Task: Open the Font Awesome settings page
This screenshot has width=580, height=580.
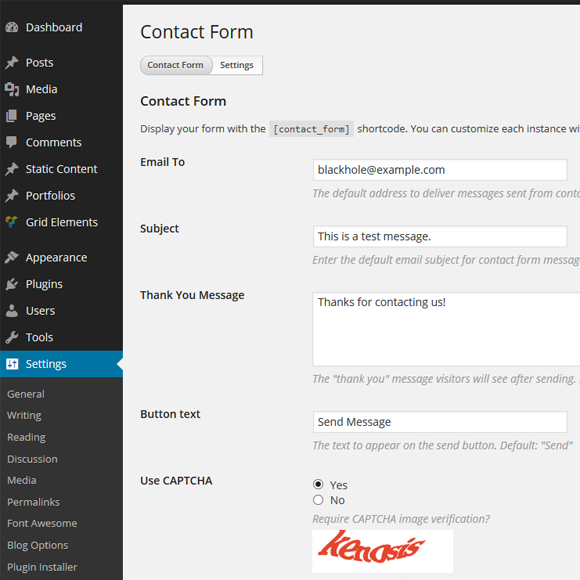Action: [42, 523]
